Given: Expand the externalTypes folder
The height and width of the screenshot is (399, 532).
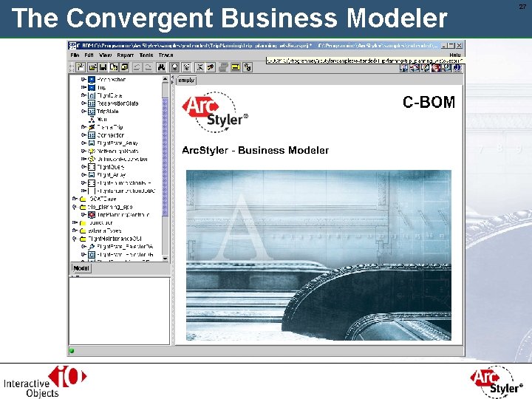Looking at the screenshot, I should tap(75, 231).
